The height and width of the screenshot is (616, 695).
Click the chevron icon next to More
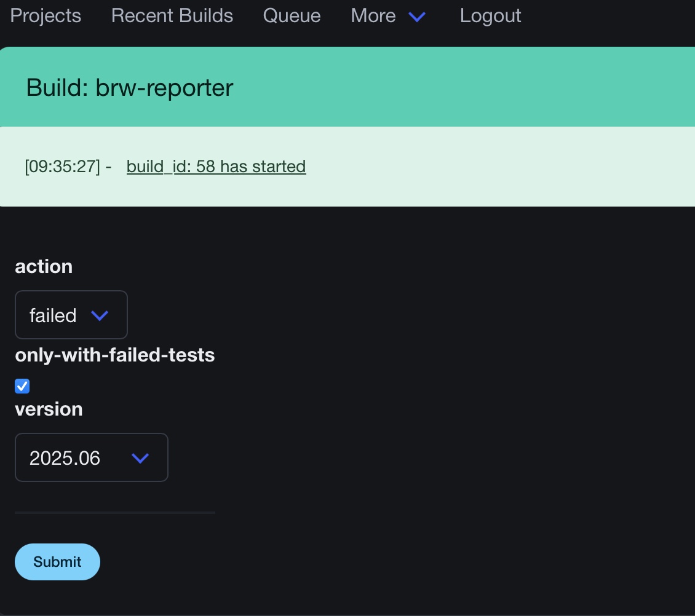[x=417, y=17]
